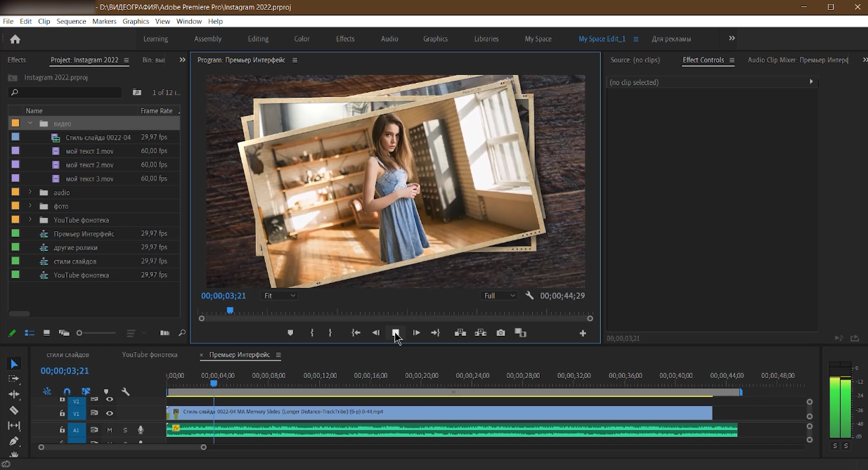Hide the V1 track output

(x=110, y=413)
